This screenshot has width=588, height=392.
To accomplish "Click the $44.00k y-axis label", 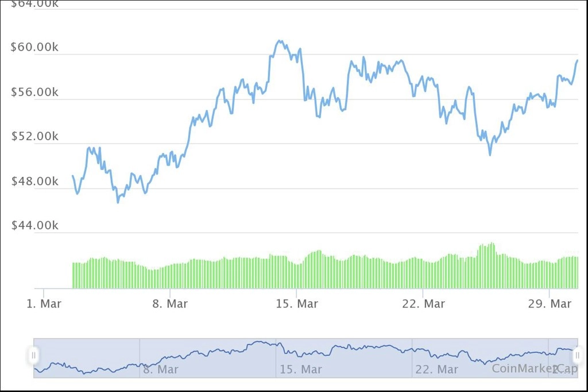I will (34, 225).
